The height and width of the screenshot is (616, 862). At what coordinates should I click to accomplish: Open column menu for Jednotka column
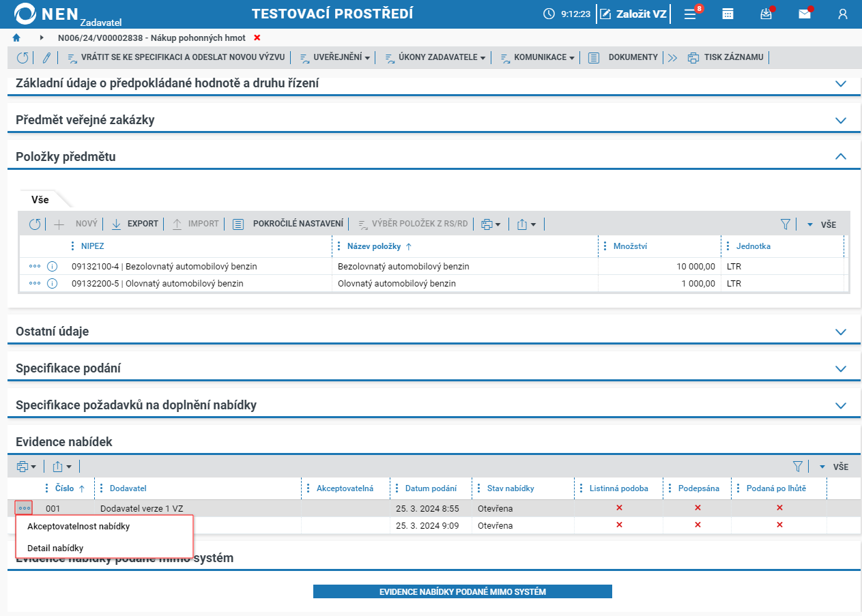[x=728, y=246]
